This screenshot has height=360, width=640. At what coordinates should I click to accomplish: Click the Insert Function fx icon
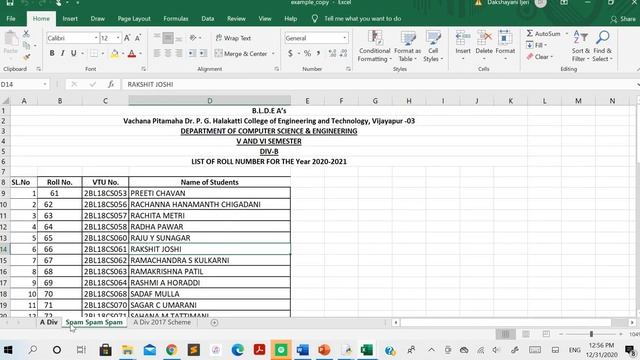(111, 84)
